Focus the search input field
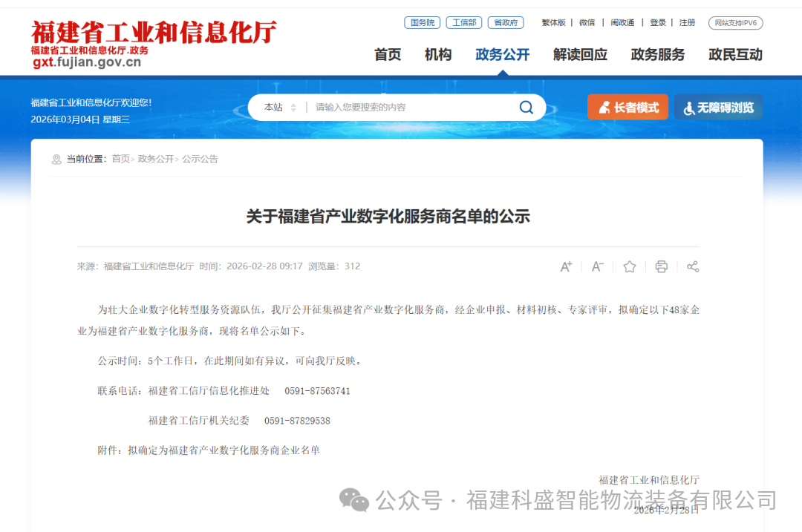 [x=408, y=108]
